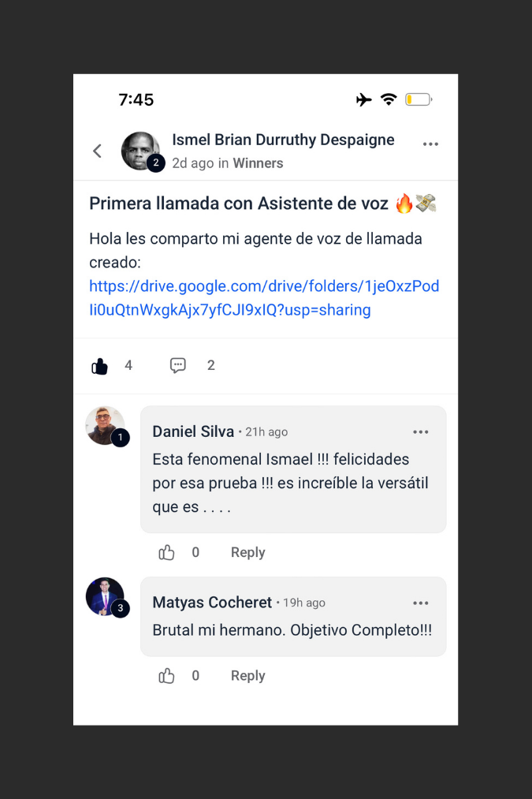Image resolution: width=532 pixels, height=799 pixels.
Task: Like Daniel Silva's comment
Action: 167,553
